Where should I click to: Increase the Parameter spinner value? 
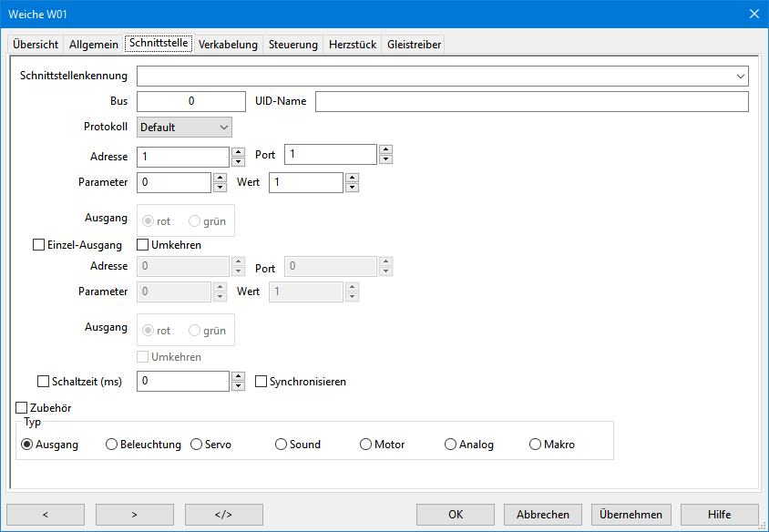[x=220, y=178]
